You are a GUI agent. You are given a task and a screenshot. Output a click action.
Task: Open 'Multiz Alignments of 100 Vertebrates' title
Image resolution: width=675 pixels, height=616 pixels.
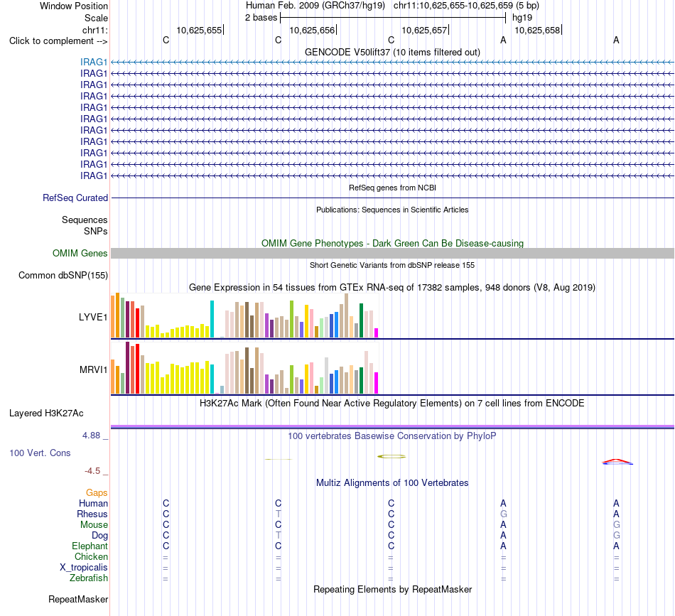pyautogui.click(x=392, y=483)
